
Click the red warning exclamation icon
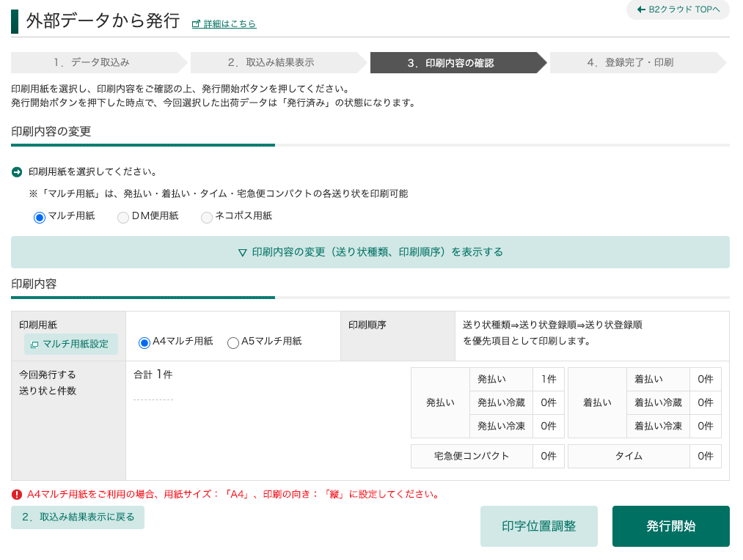17,495
